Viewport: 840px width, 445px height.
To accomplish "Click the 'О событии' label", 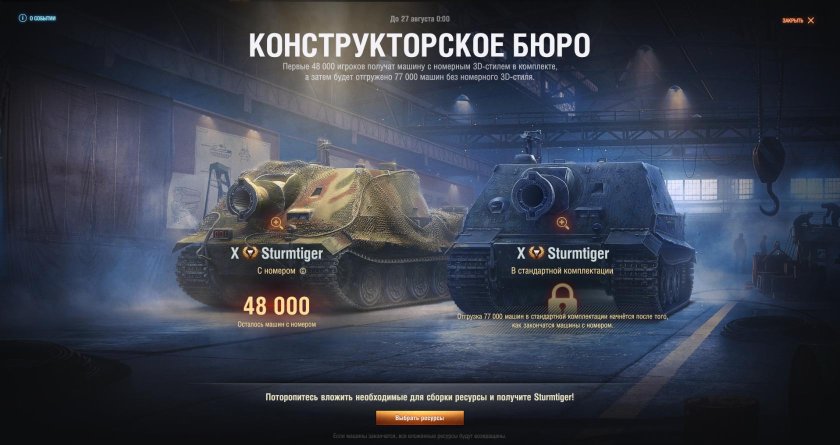I will click(42, 18).
